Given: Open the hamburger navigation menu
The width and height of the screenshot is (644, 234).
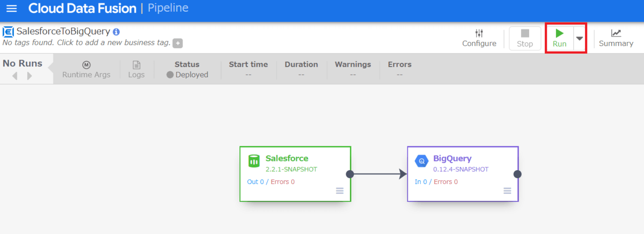Looking at the screenshot, I should pyautogui.click(x=12, y=9).
